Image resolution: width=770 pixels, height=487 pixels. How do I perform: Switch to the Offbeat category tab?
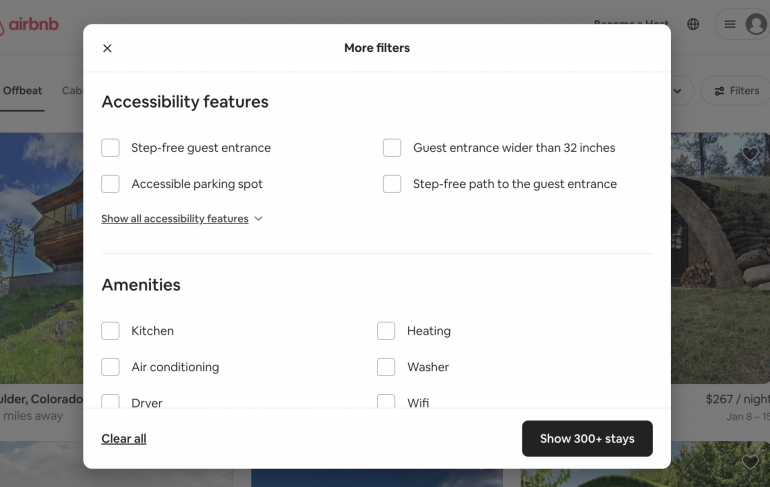(x=22, y=91)
